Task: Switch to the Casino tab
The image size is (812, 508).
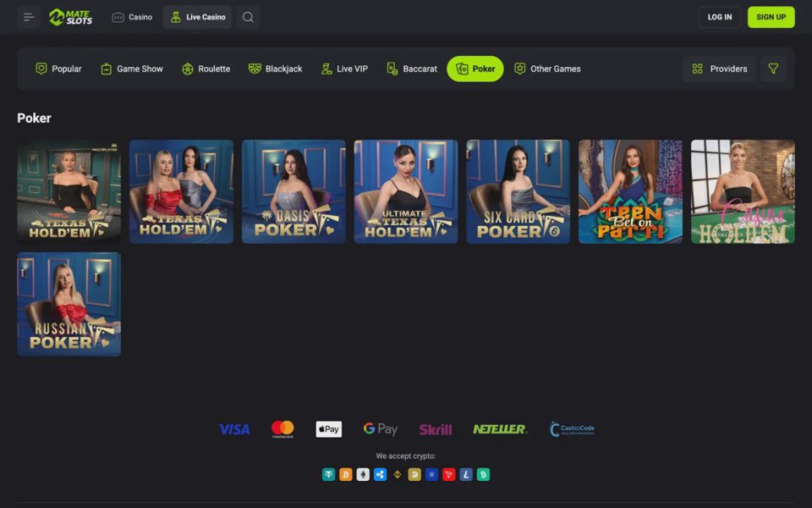Action: tap(132, 17)
